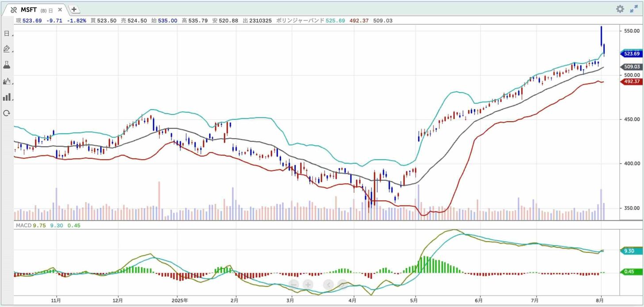
Task: Click the flask analysis icon
Action: coord(7,65)
